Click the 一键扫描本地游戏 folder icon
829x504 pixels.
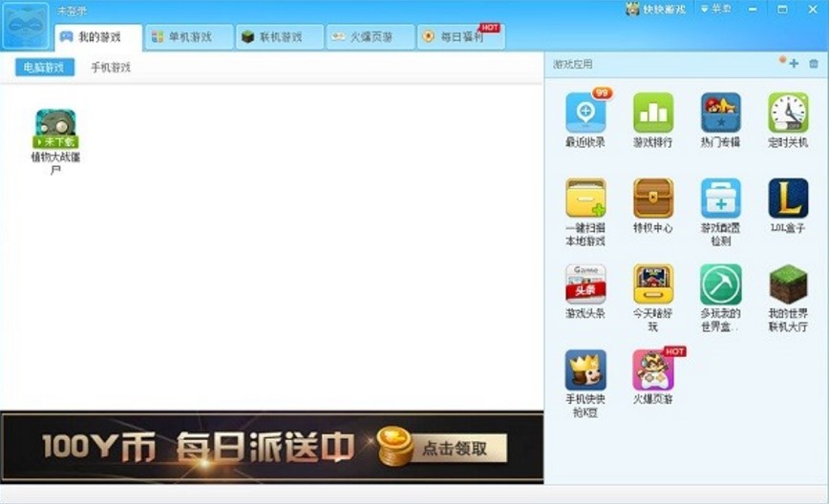pos(585,199)
